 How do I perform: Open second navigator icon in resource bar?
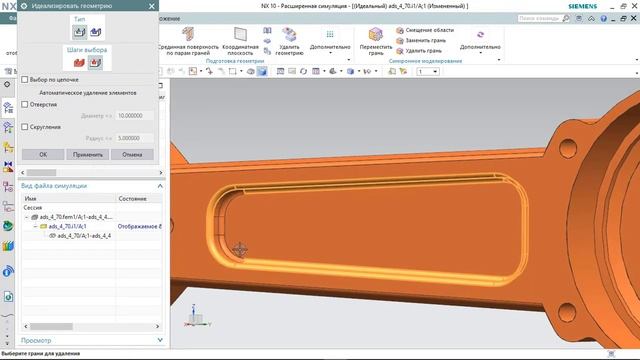pyautogui.click(x=8, y=128)
